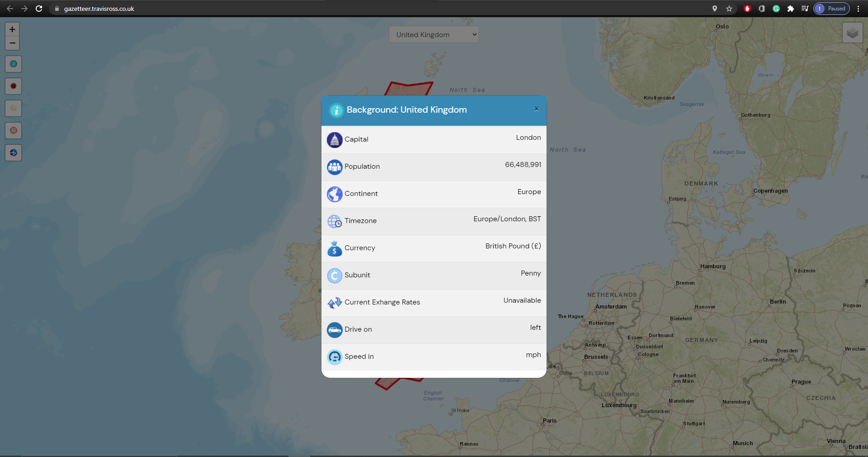Click the red ad blocker extension icon
The height and width of the screenshot is (457, 868).
[747, 9]
